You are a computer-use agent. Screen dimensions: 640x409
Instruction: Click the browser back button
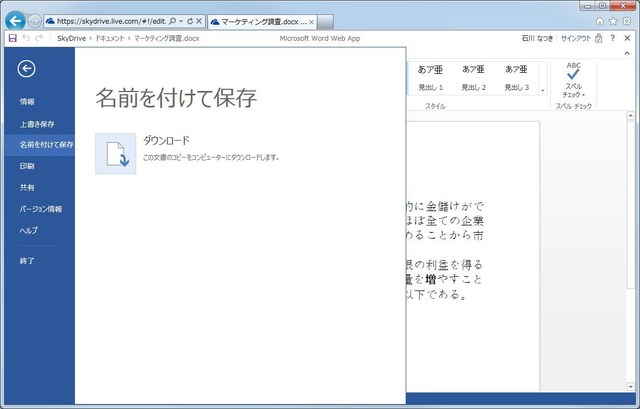tap(15, 20)
